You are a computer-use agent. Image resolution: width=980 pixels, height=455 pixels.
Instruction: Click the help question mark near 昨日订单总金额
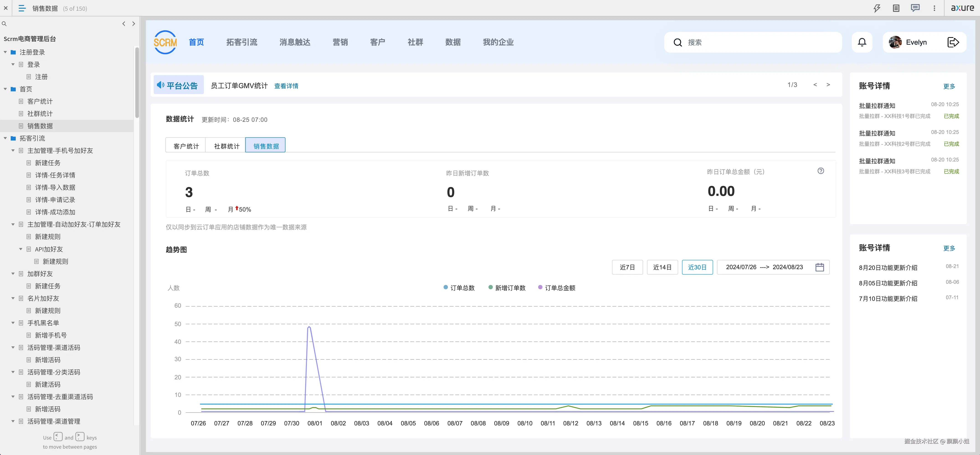(821, 171)
